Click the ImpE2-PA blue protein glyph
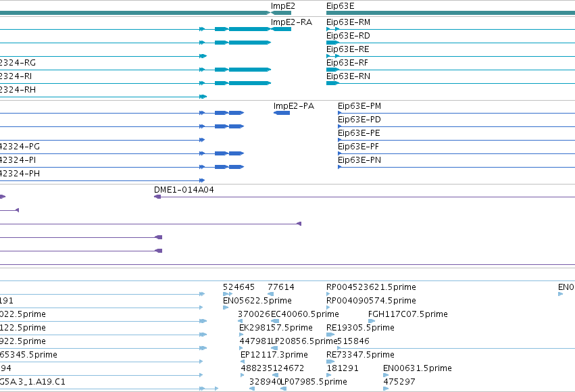Image resolution: width=575 pixels, height=392 pixels. click(x=282, y=113)
